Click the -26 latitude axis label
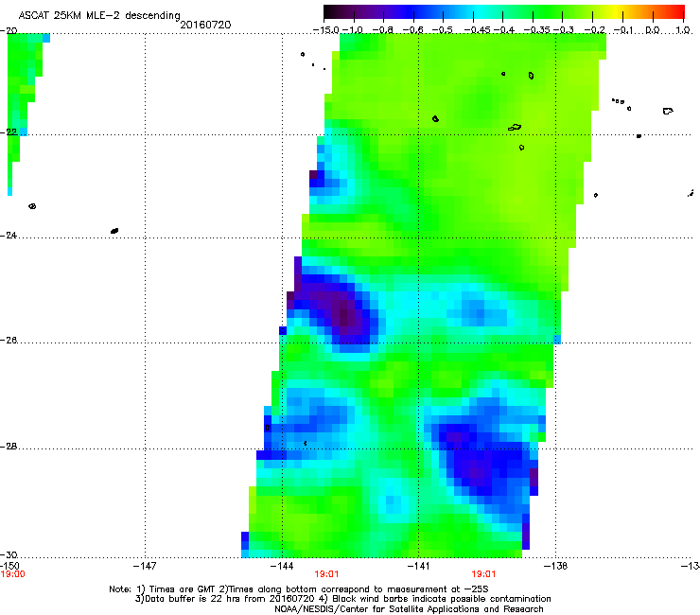The width and height of the screenshot is (700, 615). coord(9,341)
